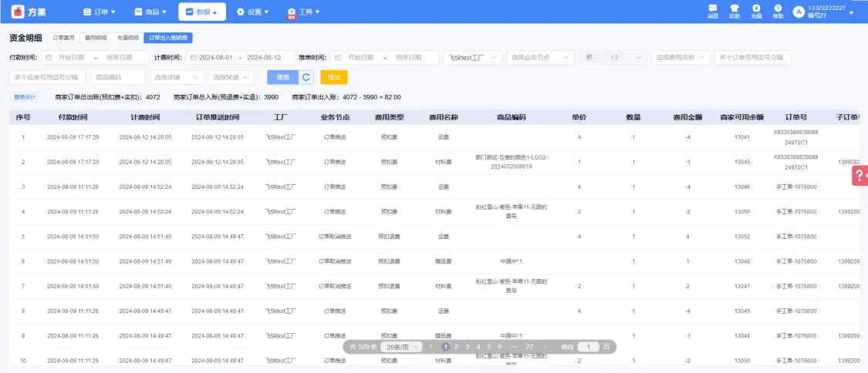Go to next page using right arrow
This screenshot has width=868, height=373.
545,347
